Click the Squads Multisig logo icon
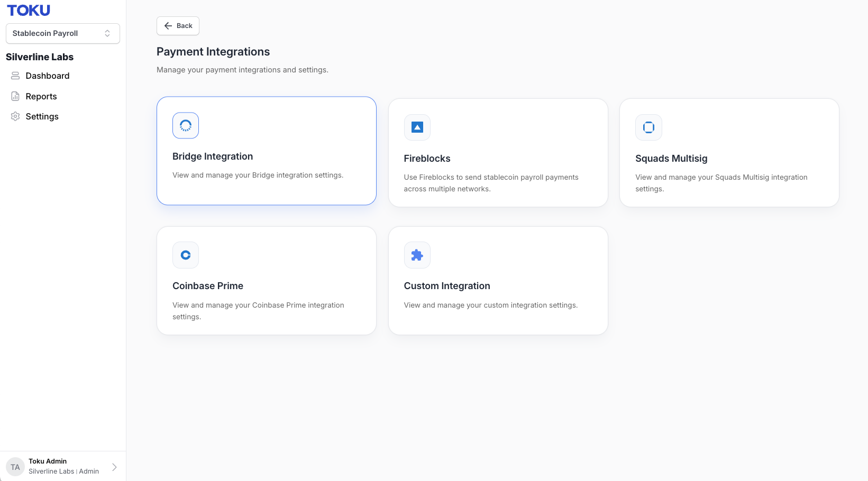This screenshot has width=868, height=481. 648,127
